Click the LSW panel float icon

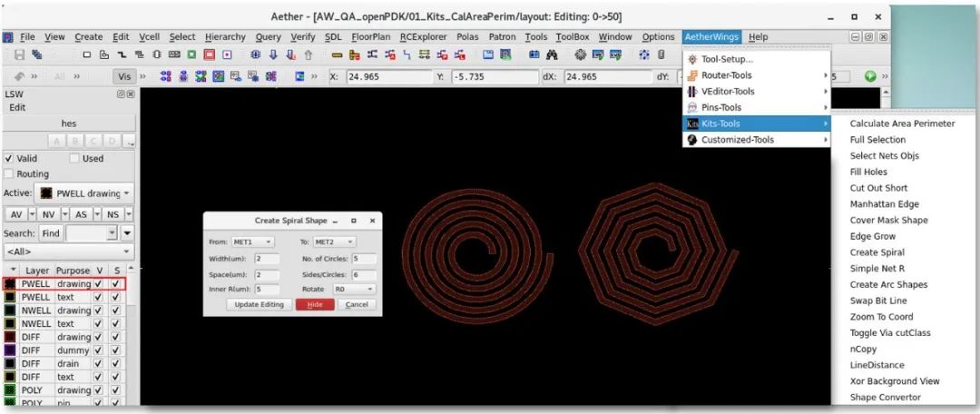[x=121, y=94]
